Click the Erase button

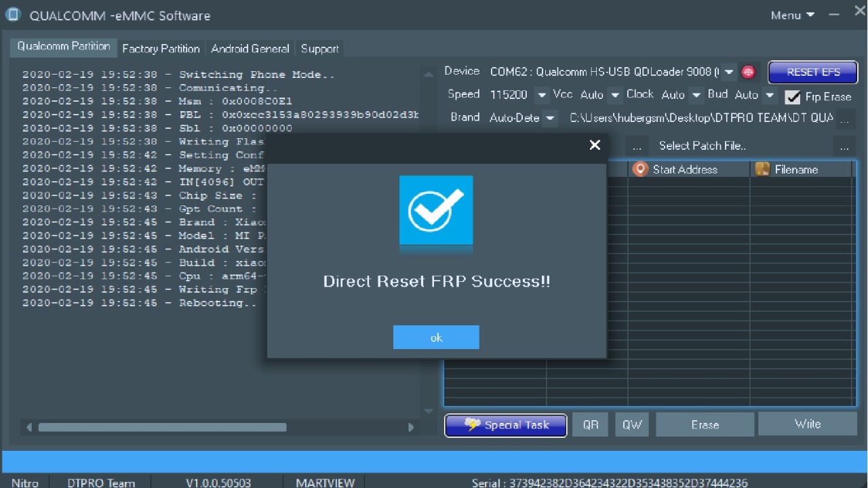point(705,425)
